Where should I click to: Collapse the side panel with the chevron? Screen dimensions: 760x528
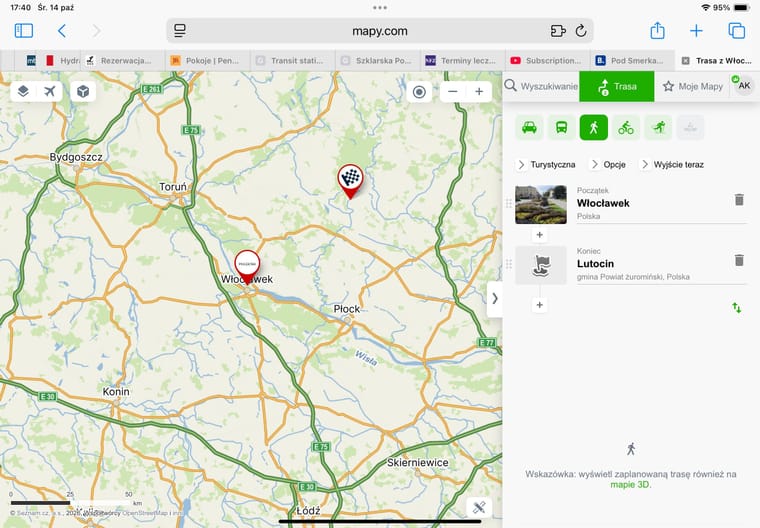pos(495,299)
